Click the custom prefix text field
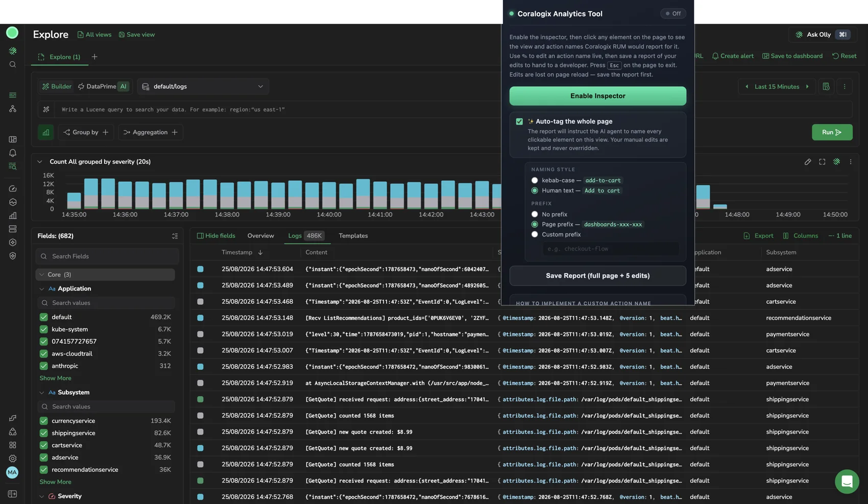The height and width of the screenshot is (504, 868). [x=611, y=249]
